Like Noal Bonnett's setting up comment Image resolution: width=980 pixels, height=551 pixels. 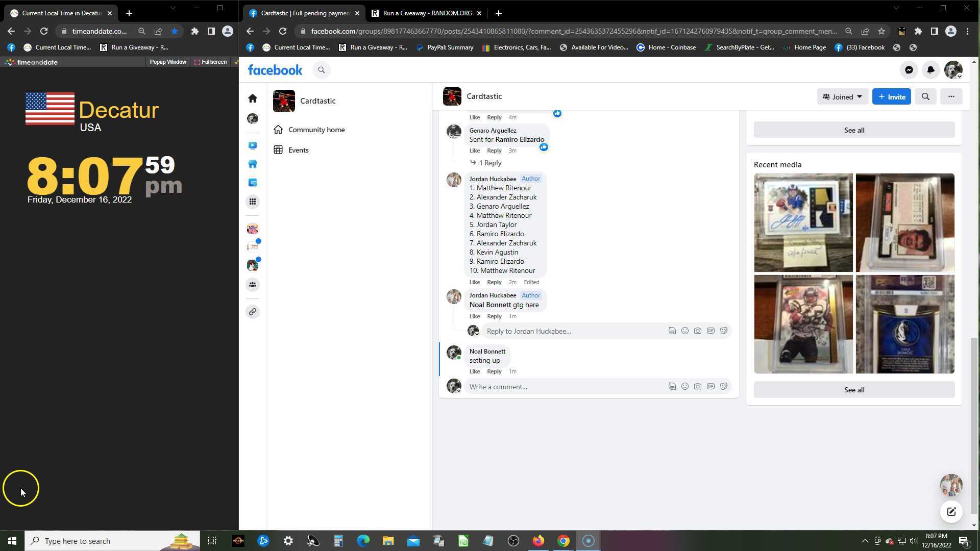pos(474,371)
